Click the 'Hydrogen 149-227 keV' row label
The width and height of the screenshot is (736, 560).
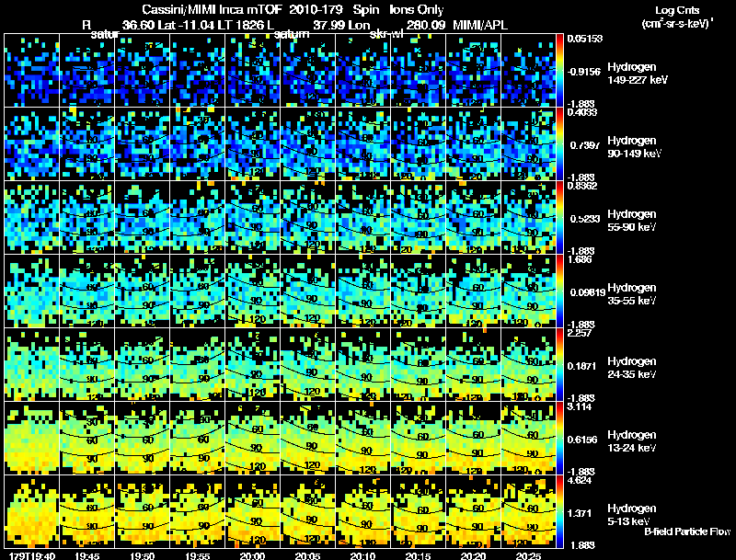[638, 74]
